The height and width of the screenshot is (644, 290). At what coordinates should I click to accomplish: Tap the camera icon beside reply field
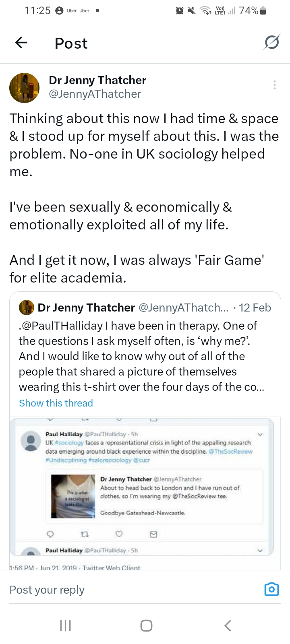[x=271, y=589]
